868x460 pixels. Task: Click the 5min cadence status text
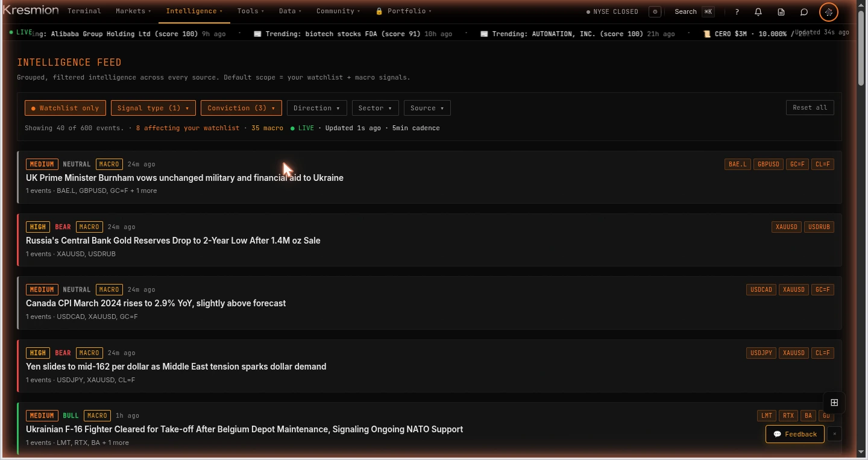point(416,128)
